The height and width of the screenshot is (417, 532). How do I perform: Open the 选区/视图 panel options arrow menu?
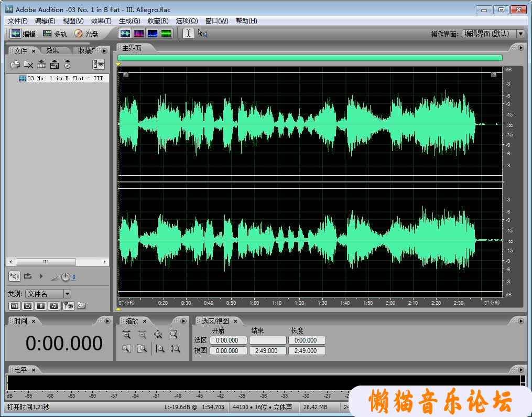(x=521, y=321)
